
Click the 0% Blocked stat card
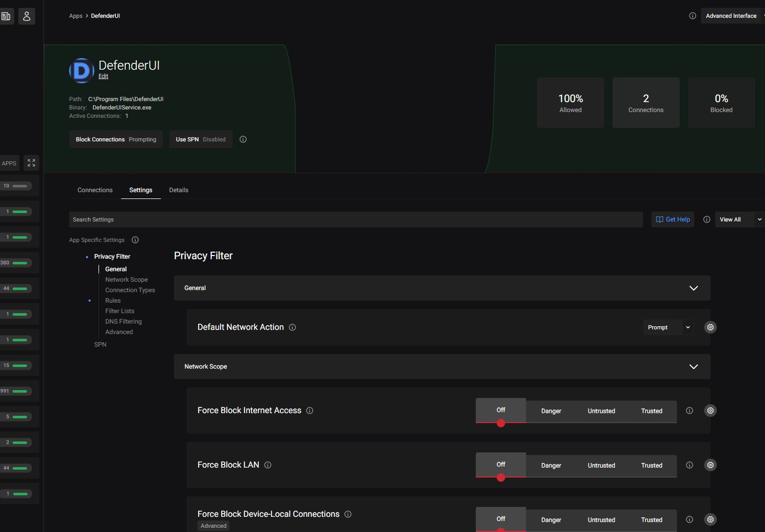click(x=722, y=103)
